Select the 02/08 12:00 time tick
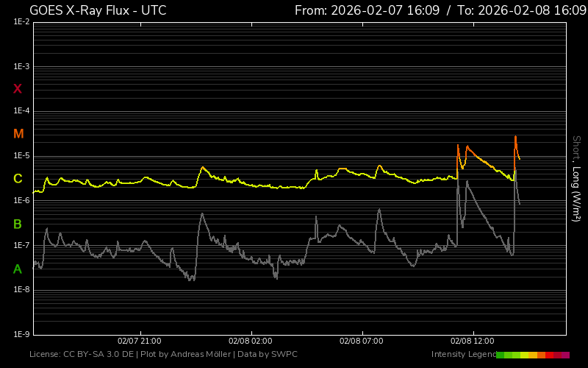Image resolution: width=588 pixels, height=368 pixels. (471, 342)
